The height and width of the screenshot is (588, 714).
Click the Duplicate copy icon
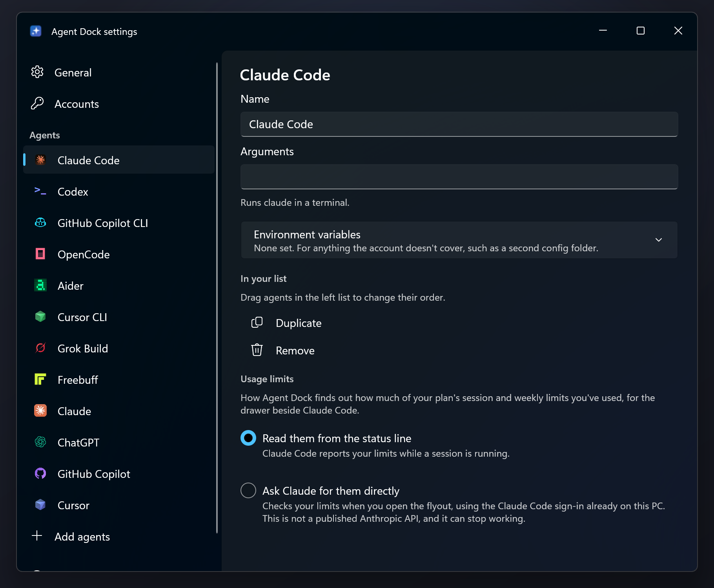(257, 323)
